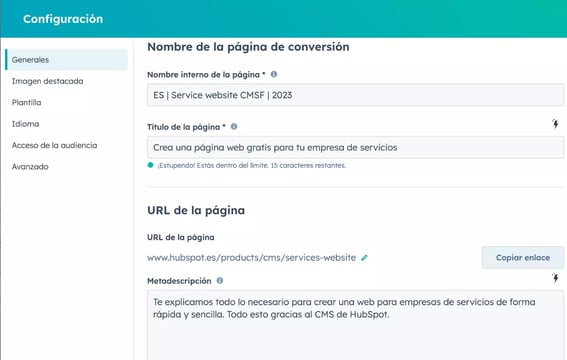Click inside the Metadescripción text area
Viewport: 567px width, 360px height.
[355, 325]
